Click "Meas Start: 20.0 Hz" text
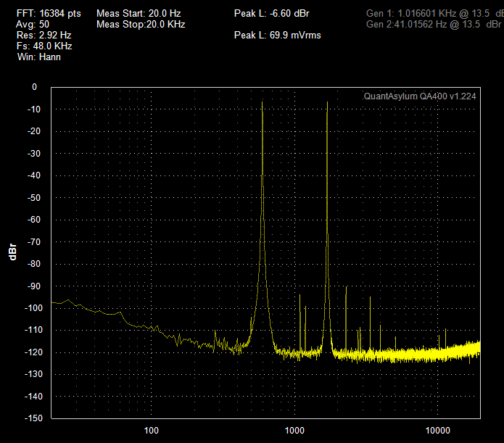The image size is (504, 443). click(x=139, y=14)
